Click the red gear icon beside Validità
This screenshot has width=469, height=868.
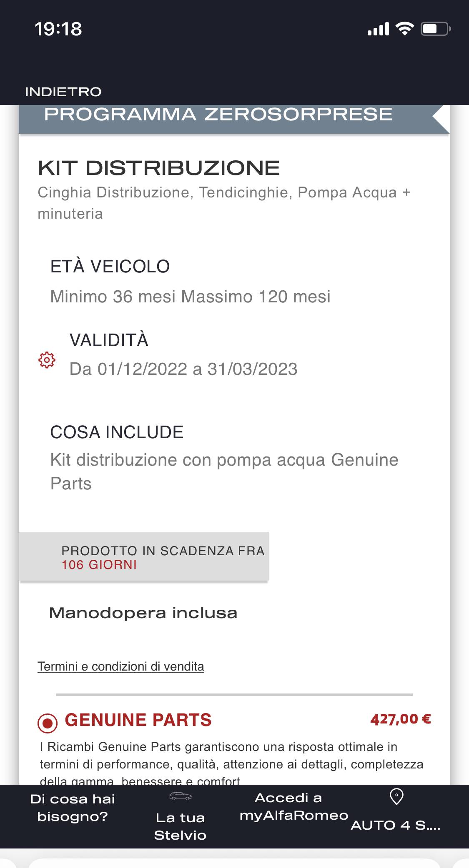tap(47, 360)
